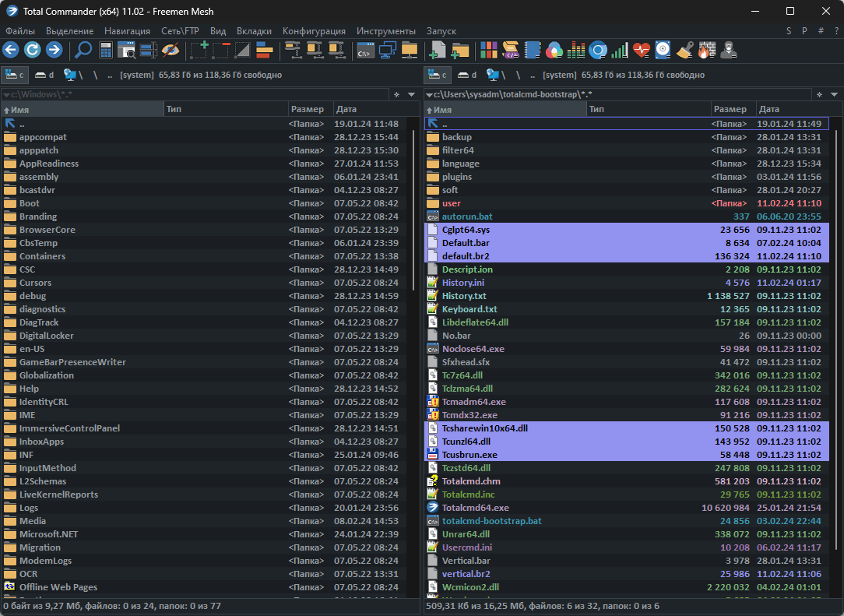Sort left panel by Дата column header

point(347,109)
